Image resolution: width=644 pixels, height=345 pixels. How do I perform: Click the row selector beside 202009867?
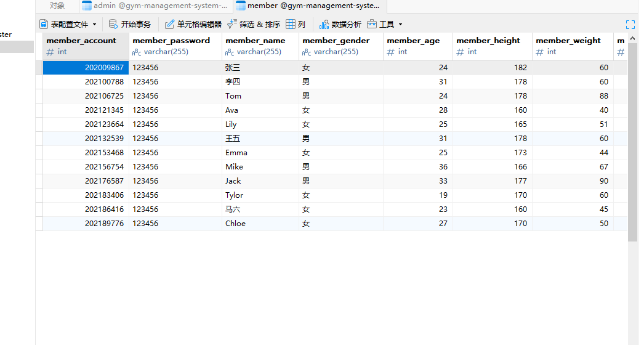(39, 67)
